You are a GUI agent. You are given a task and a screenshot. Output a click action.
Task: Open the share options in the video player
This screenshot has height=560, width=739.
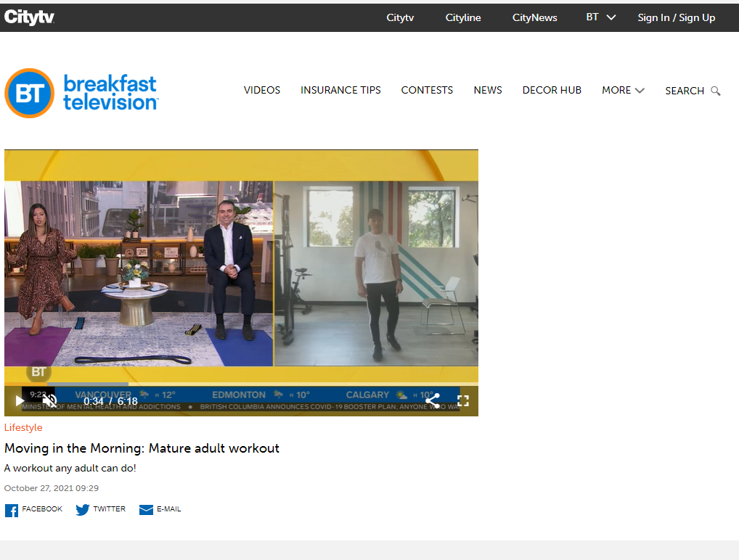point(433,400)
